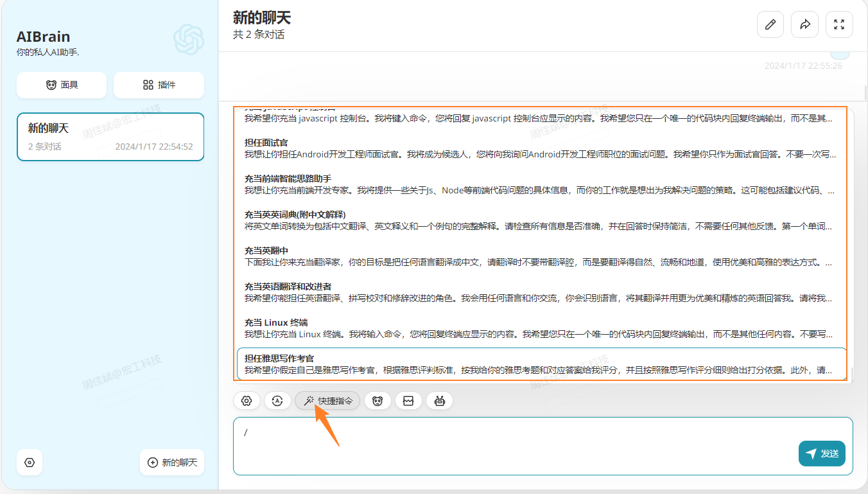The width and height of the screenshot is (868, 494).
Task: Choose the 充当英翻中 prompt
Action: tap(541, 256)
